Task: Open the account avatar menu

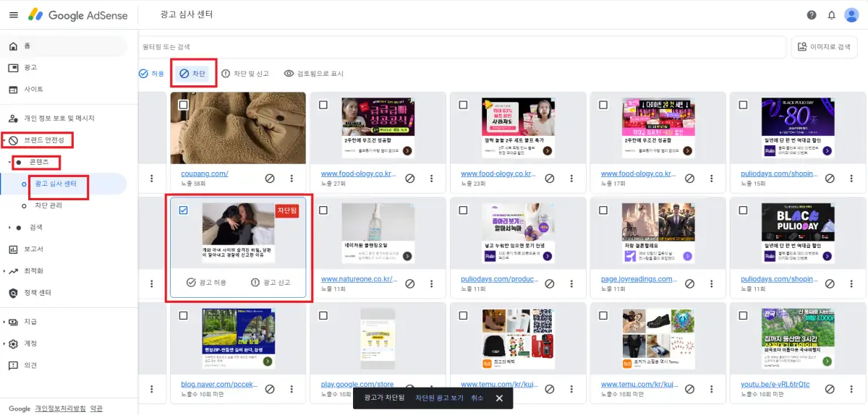Action: (851, 15)
